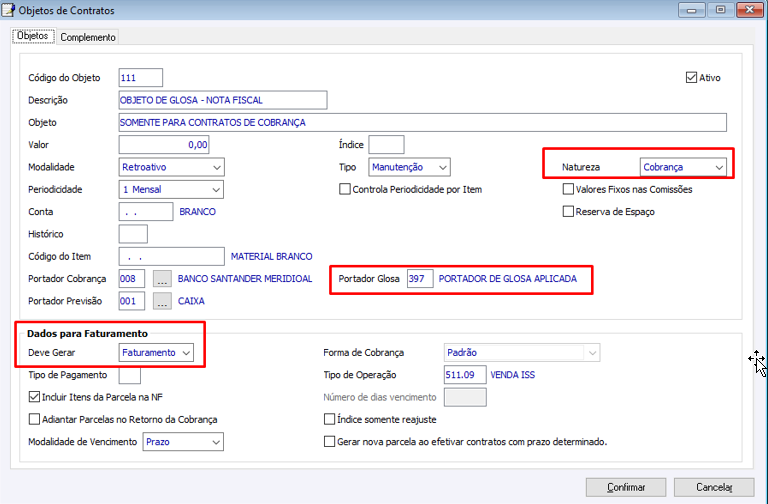Open the Portador Cobrança lookup button
Screen dimensions: 768x504
coord(162,279)
